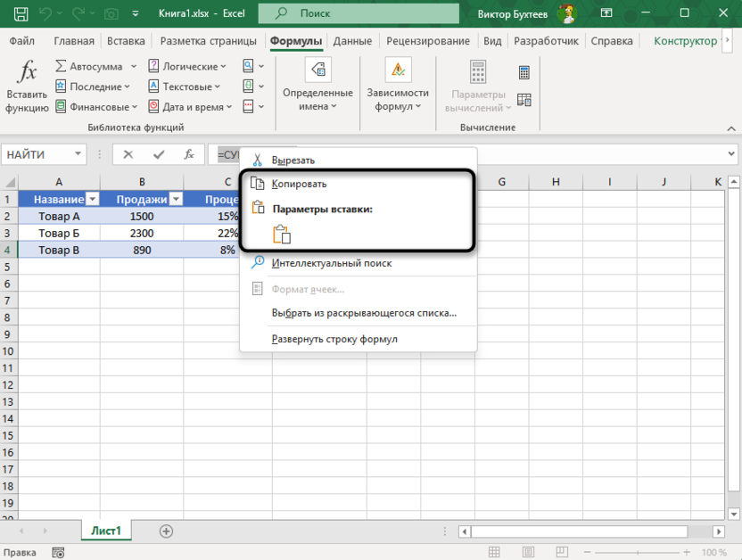The height and width of the screenshot is (560, 742).
Task: Select Развернуть строку формул menu entry
Action: (334, 339)
